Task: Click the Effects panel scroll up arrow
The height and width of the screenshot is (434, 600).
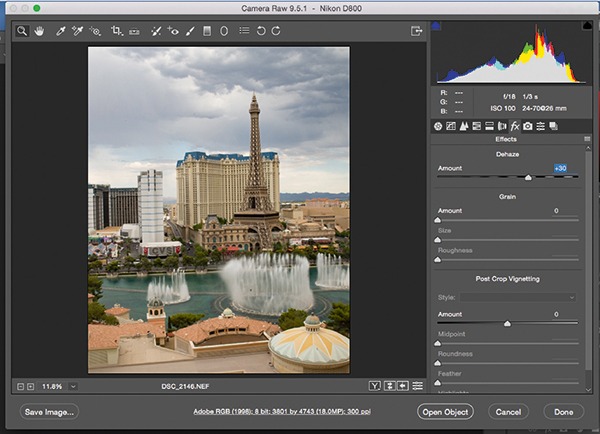Action: coord(588,148)
